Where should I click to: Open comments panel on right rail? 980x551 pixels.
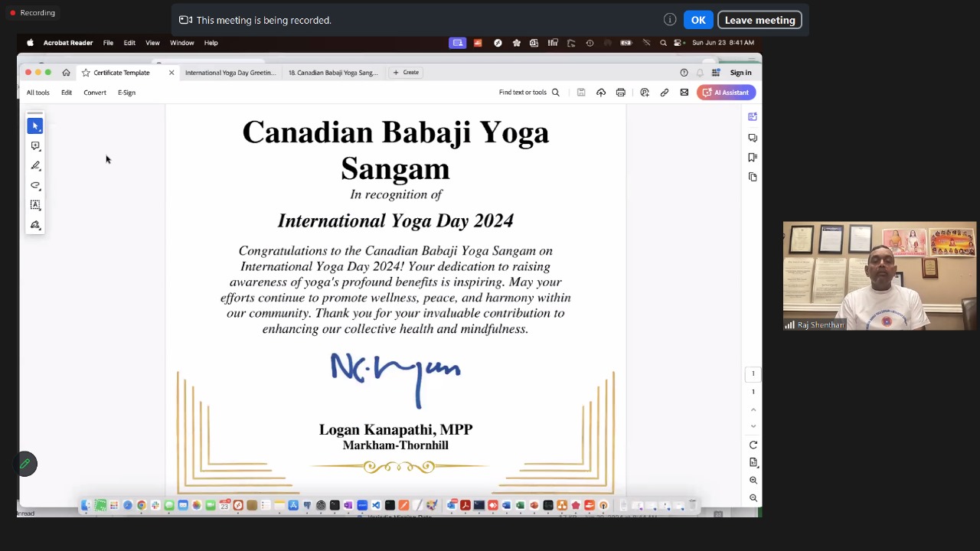tap(753, 138)
